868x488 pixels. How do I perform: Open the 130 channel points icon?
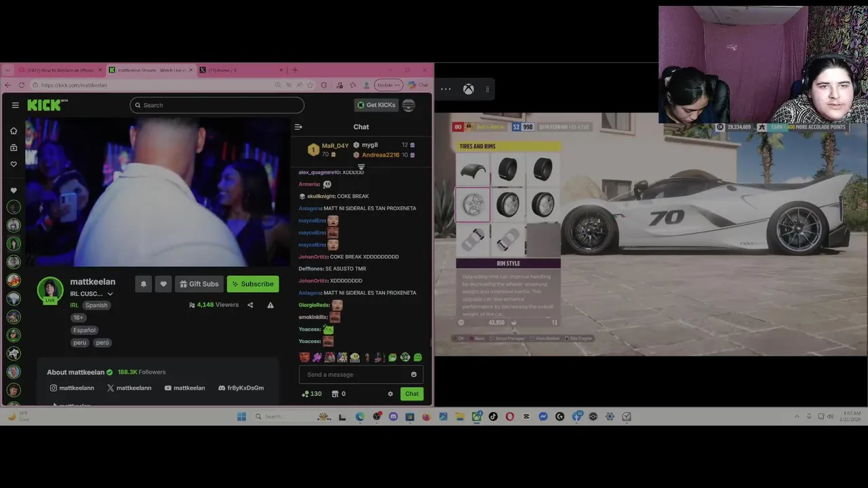[312, 394]
